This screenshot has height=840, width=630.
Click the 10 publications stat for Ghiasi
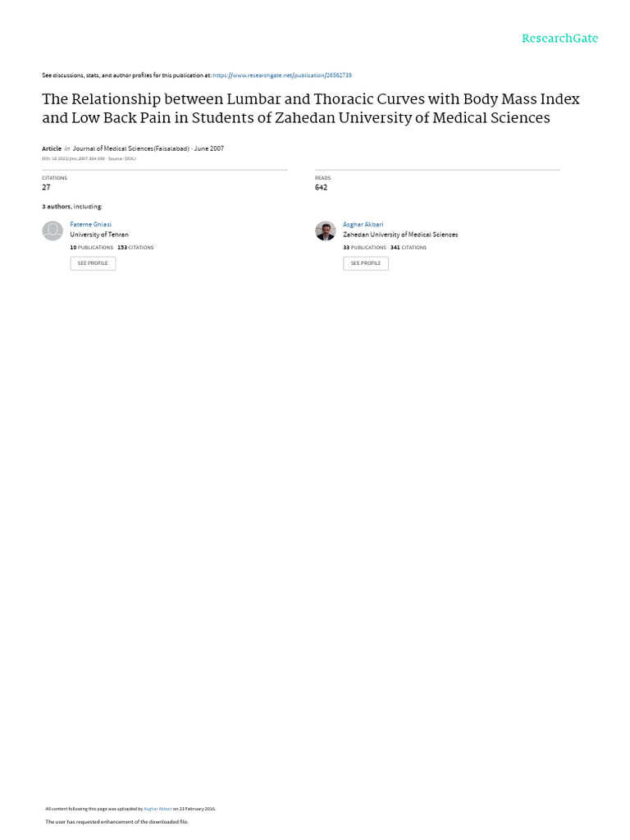pyautogui.click(x=92, y=248)
